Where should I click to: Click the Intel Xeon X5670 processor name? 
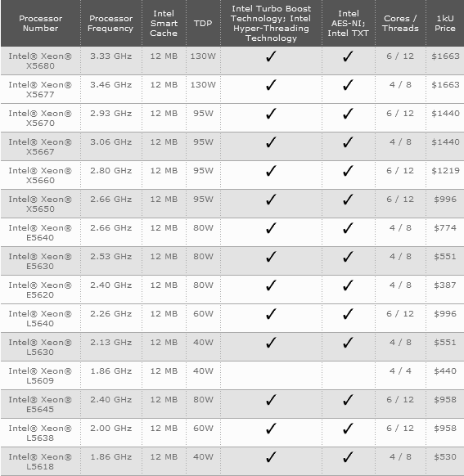click(x=40, y=118)
